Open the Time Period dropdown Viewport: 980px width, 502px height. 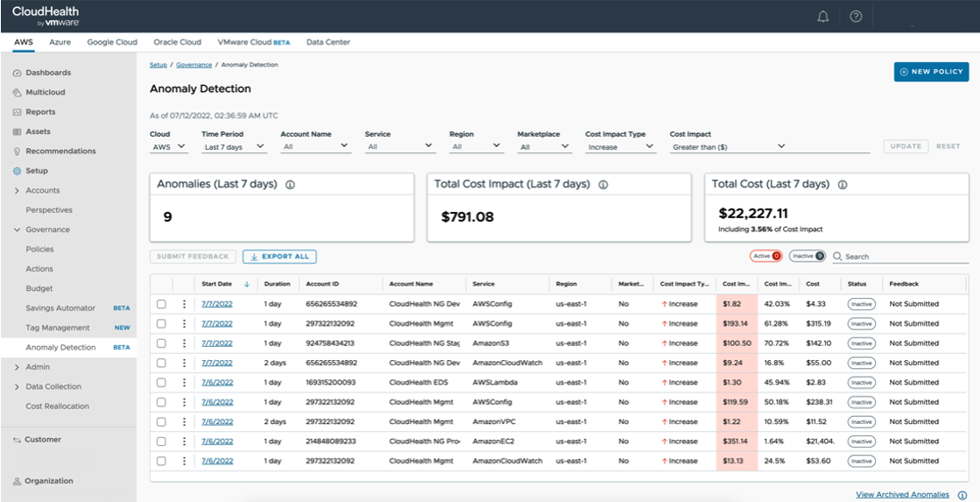[235, 147]
